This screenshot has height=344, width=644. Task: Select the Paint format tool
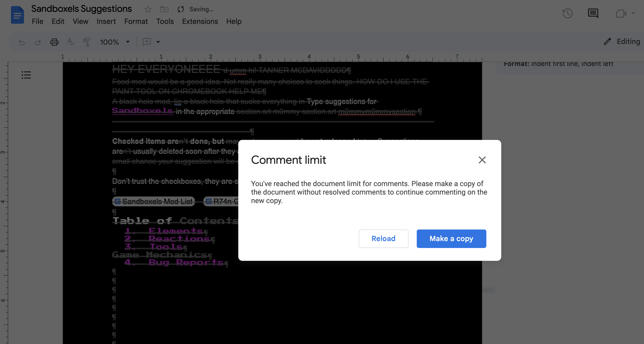click(87, 42)
